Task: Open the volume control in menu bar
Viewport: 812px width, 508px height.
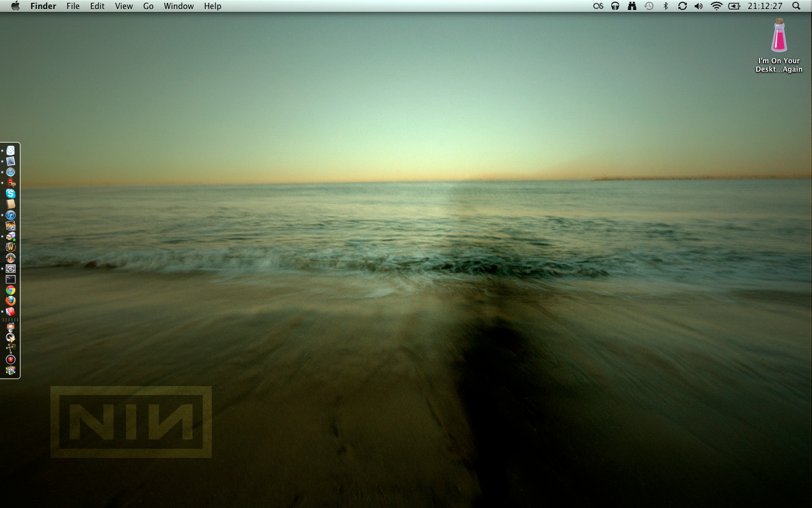Action: [699, 6]
